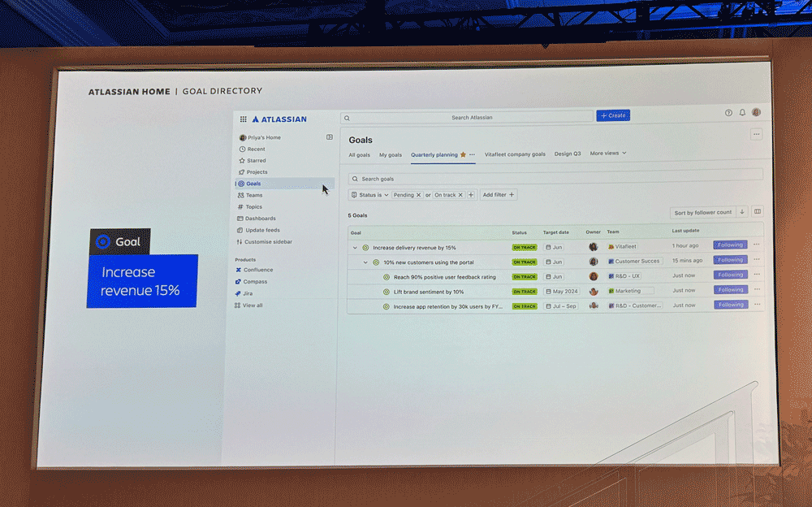Switch to My goals tab
The image size is (812, 507).
click(x=391, y=155)
